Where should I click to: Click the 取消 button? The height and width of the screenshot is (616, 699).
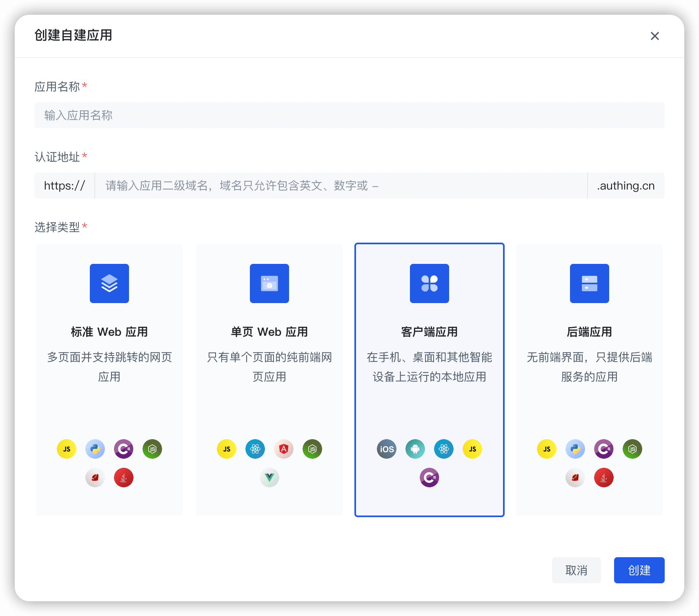(576, 570)
